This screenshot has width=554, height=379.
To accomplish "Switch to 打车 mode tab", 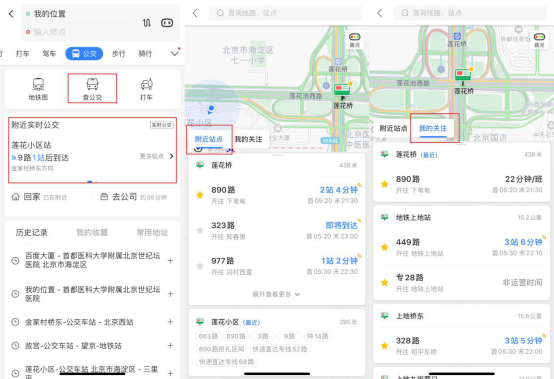I will click(23, 53).
